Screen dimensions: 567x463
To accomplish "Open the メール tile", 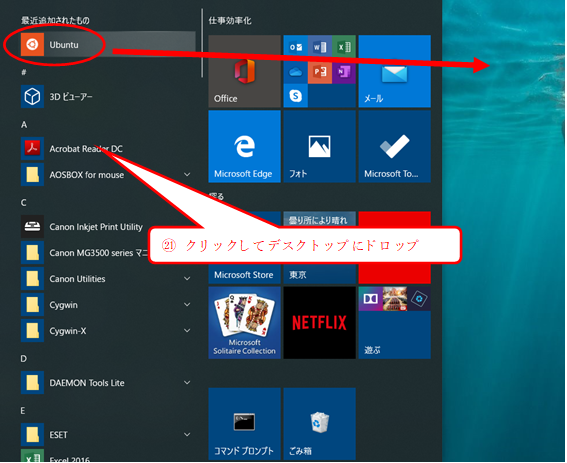I will point(395,71).
